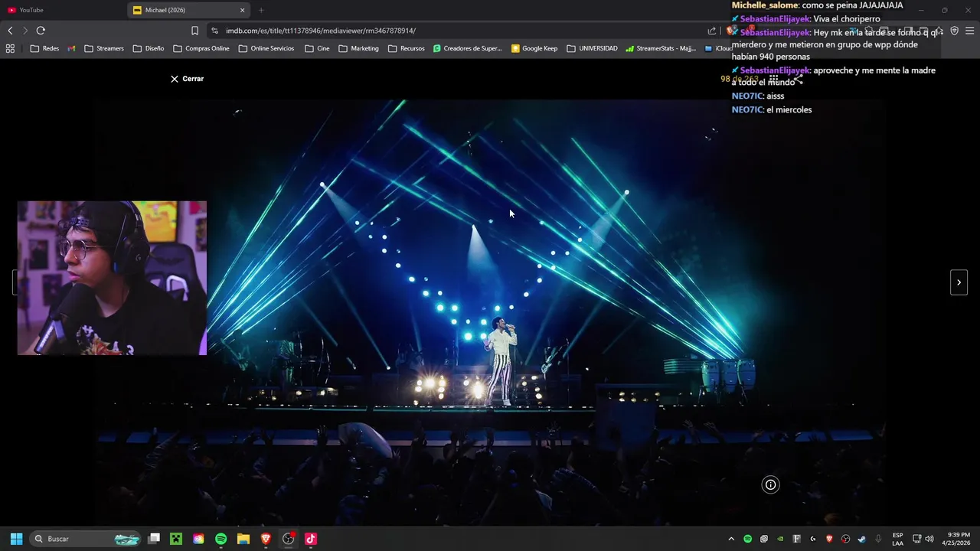The height and width of the screenshot is (551, 980).
Task: Click the Brave system tray icon
Action: 829,539
